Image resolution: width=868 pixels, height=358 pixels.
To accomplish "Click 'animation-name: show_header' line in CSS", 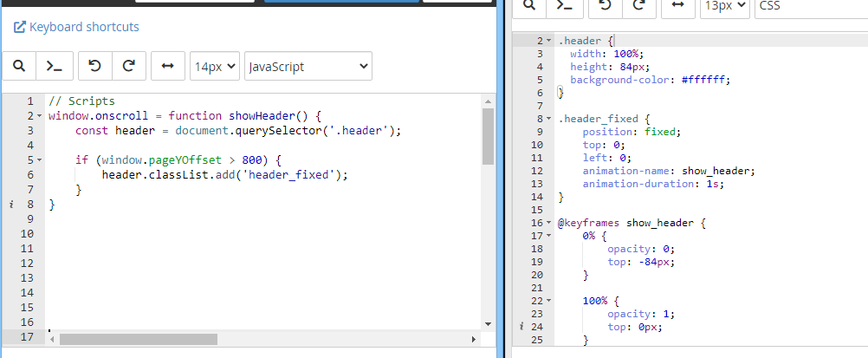I will pos(669,171).
